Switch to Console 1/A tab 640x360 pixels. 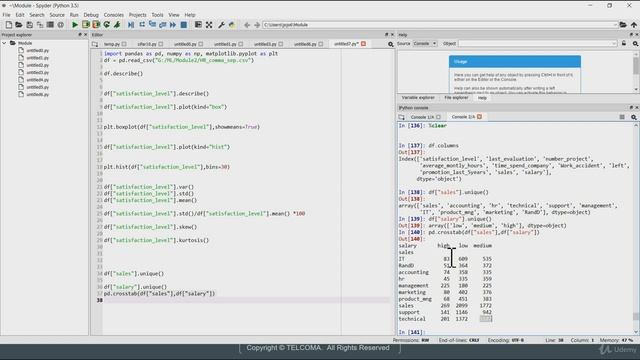click(422, 117)
